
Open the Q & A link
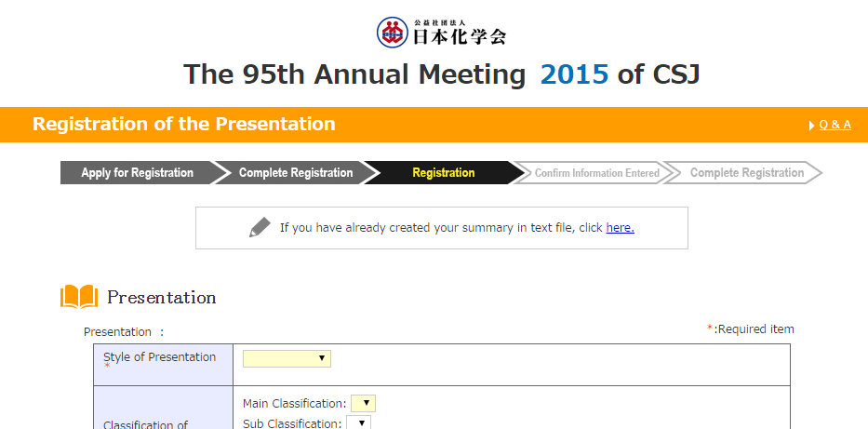click(x=835, y=125)
